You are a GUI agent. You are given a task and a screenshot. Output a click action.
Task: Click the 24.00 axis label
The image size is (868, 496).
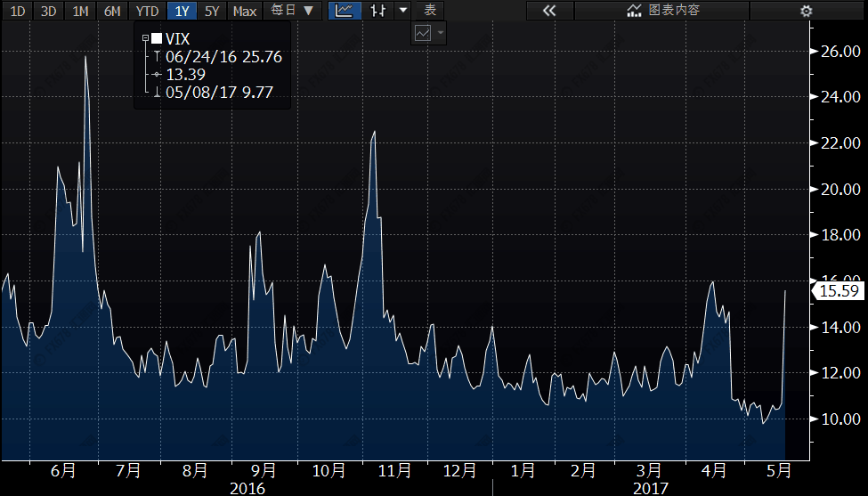[x=841, y=97]
